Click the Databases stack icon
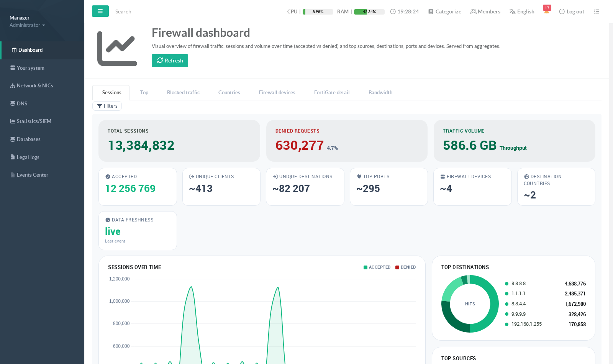 pos(13,139)
